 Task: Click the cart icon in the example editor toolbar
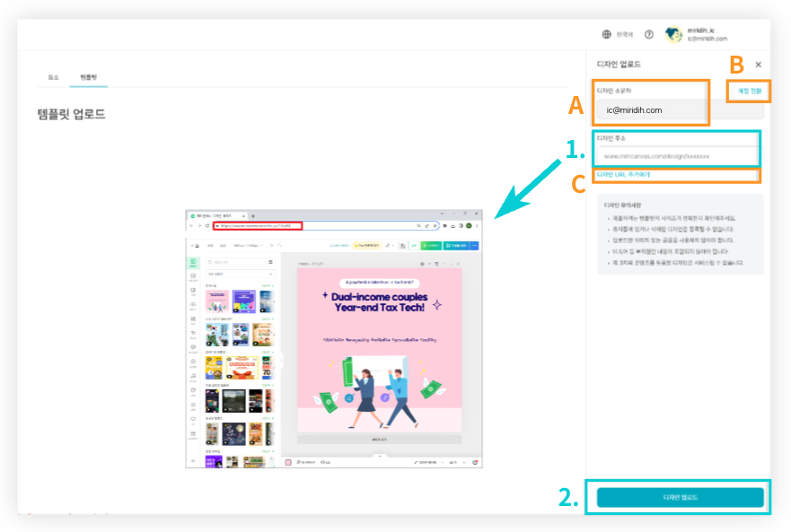coord(448,245)
